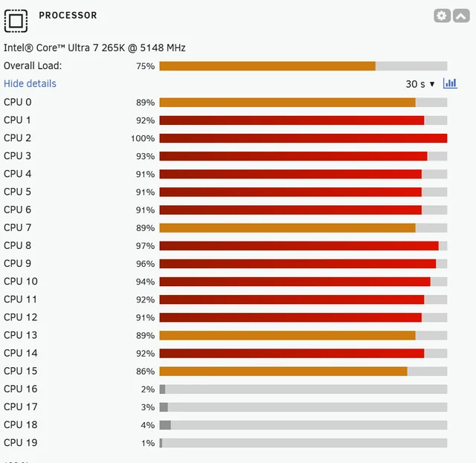Click the Hide details link
Viewport: 476px width, 463px height.
point(30,83)
